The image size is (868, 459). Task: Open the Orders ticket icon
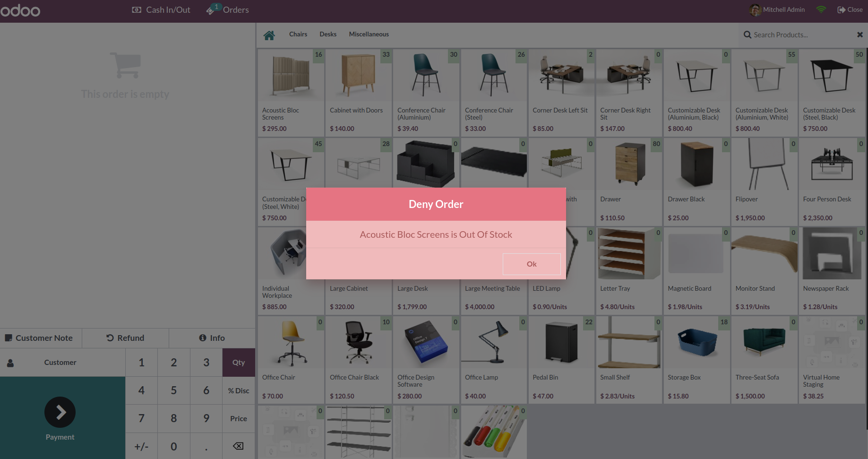(210, 10)
